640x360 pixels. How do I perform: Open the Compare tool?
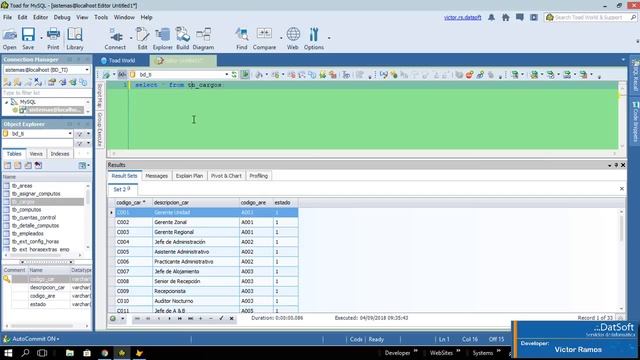pyautogui.click(x=264, y=39)
